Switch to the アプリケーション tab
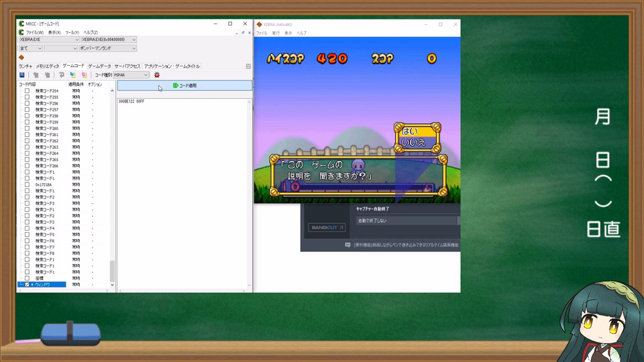The width and height of the screenshot is (644, 362). pos(158,66)
